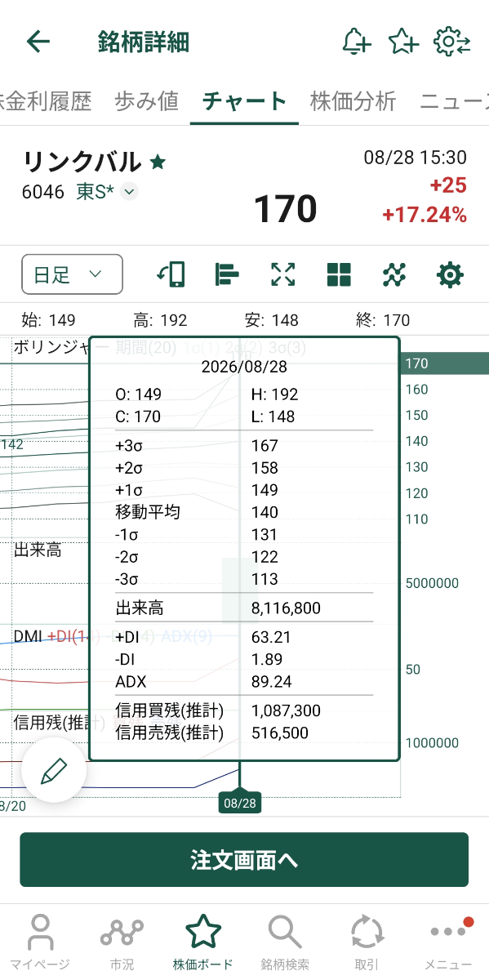Select the チャート tab
The image size is (489, 980).
[244, 101]
